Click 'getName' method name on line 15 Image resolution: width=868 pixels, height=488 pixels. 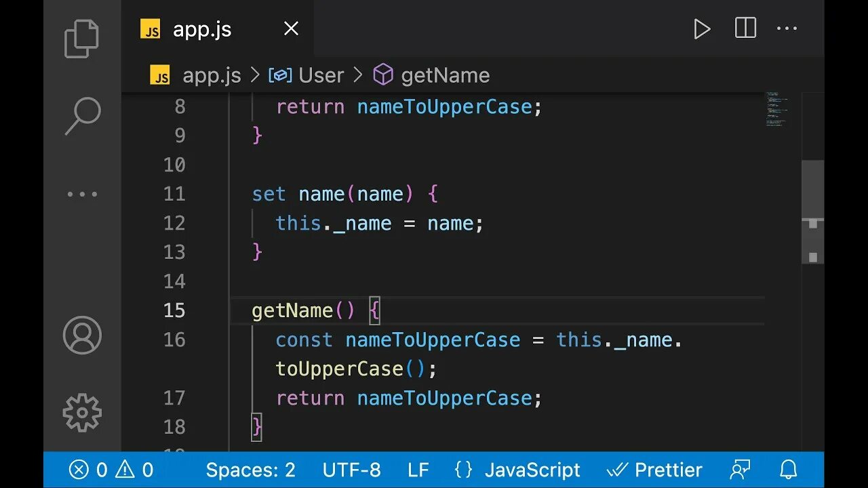[x=292, y=311]
